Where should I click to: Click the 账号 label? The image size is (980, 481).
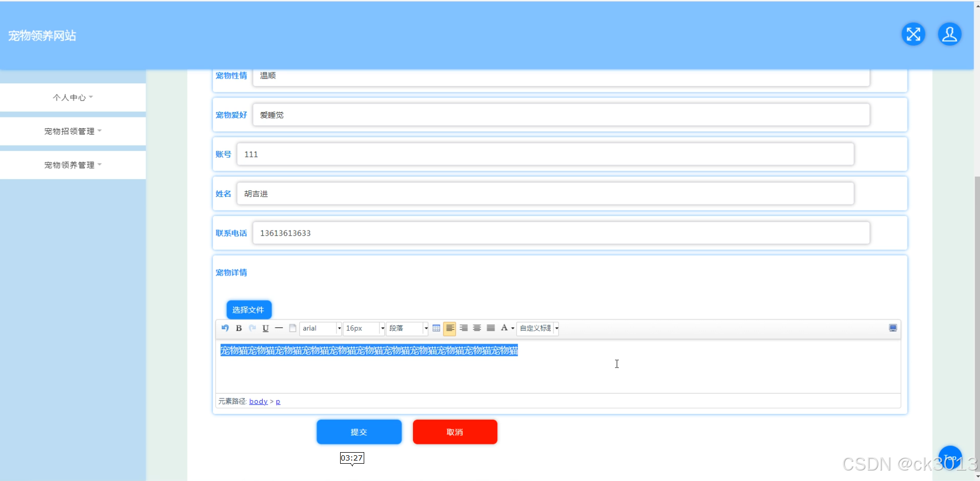click(223, 154)
